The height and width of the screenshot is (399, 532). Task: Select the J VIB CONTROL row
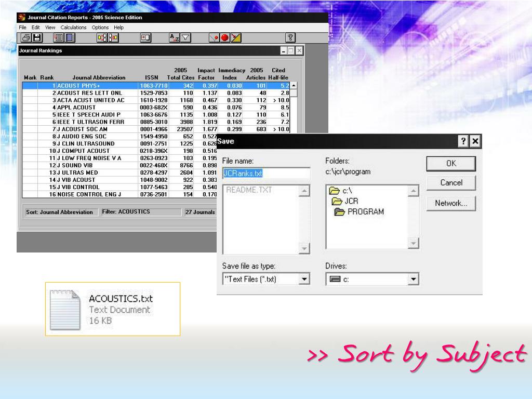[x=119, y=187]
